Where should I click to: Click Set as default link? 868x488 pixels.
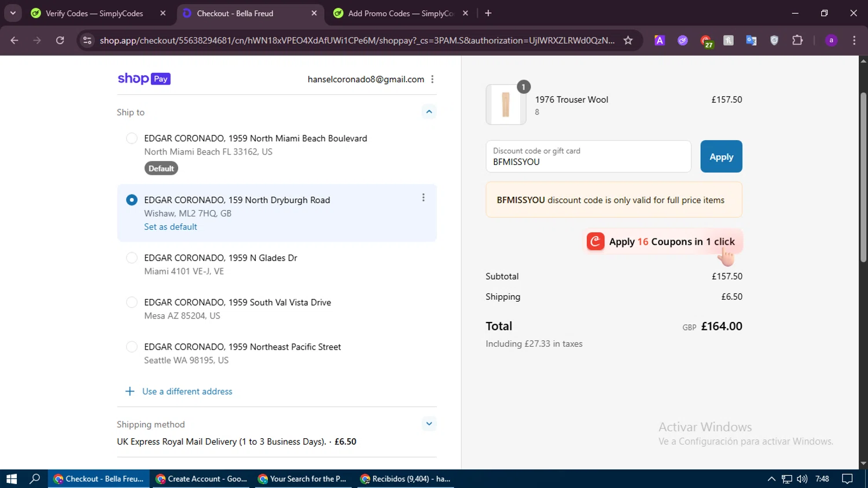pyautogui.click(x=171, y=227)
